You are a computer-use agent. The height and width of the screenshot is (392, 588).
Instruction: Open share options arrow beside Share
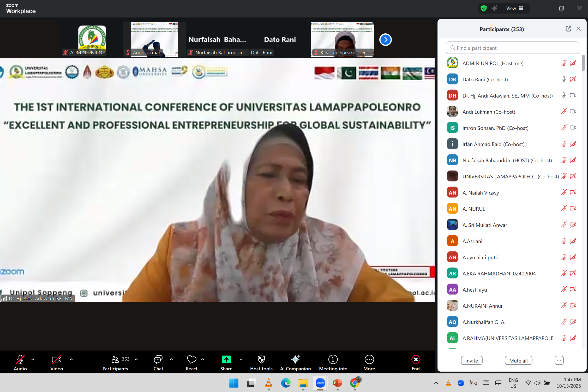click(x=241, y=359)
